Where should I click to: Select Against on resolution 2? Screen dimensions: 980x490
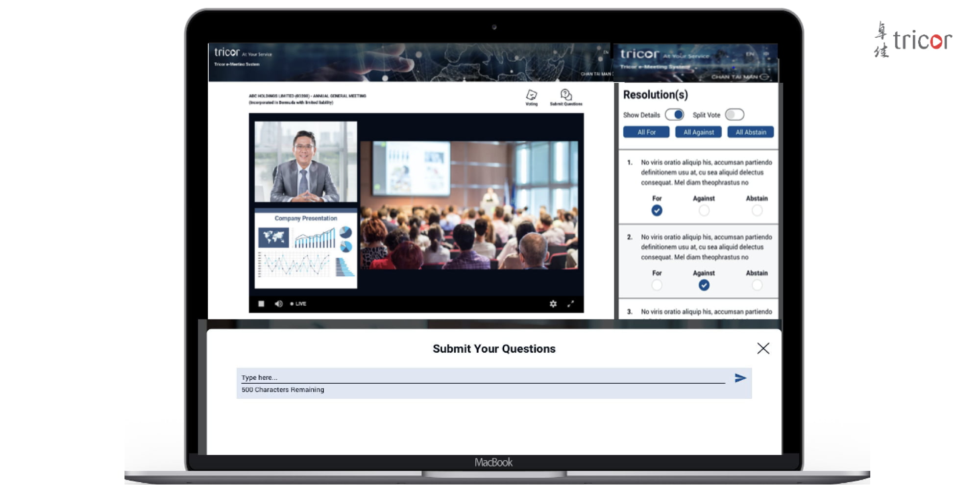tap(704, 285)
